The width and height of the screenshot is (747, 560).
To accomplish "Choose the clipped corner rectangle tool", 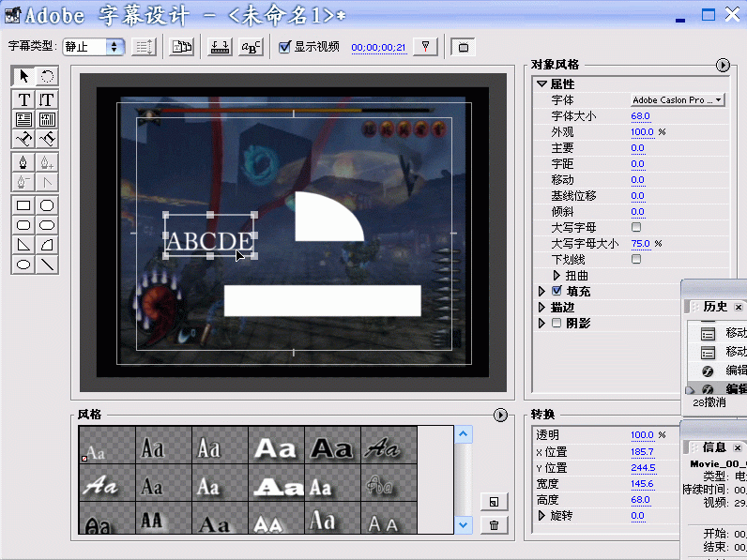I will click(47, 205).
